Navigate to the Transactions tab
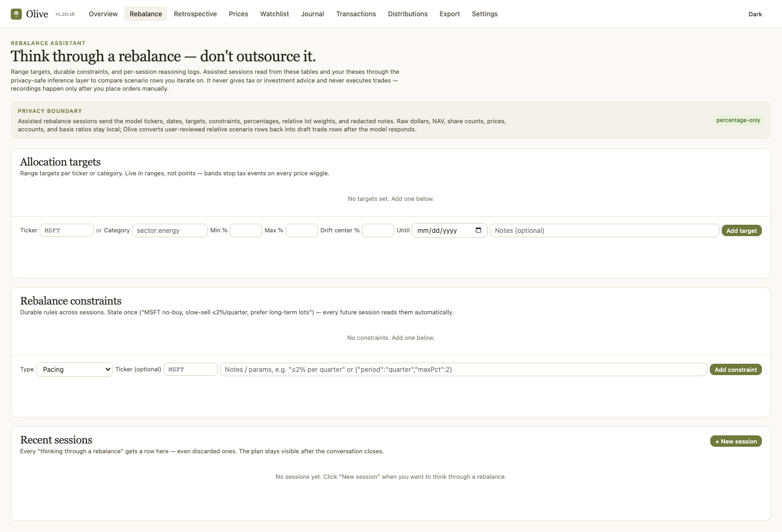The height and width of the screenshot is (532, 782). point(356,14)
